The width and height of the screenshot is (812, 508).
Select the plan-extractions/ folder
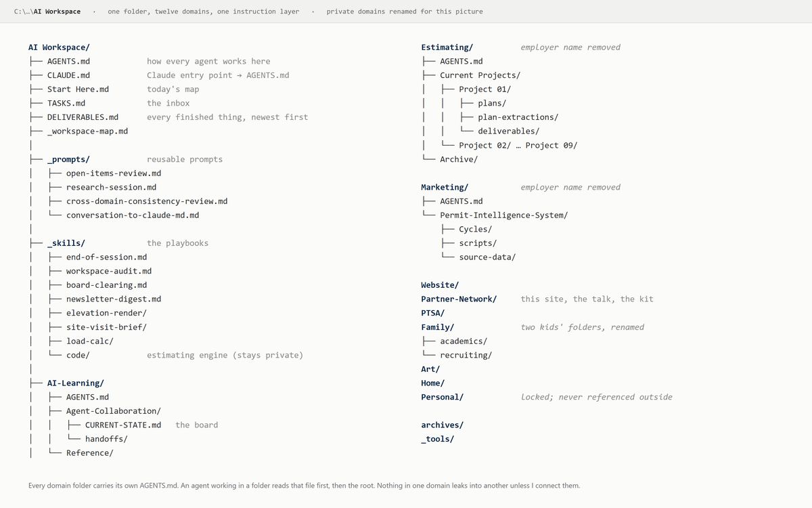(x=518, y=117)
